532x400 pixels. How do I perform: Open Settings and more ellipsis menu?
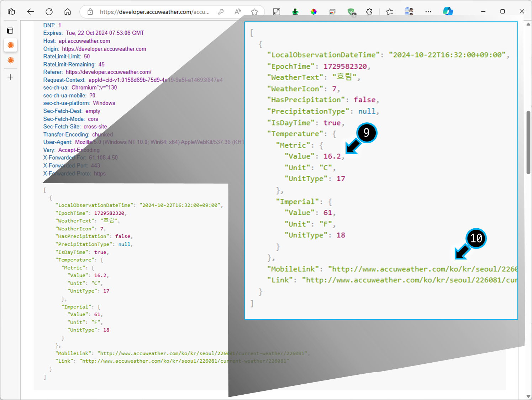tap(428, 12)
